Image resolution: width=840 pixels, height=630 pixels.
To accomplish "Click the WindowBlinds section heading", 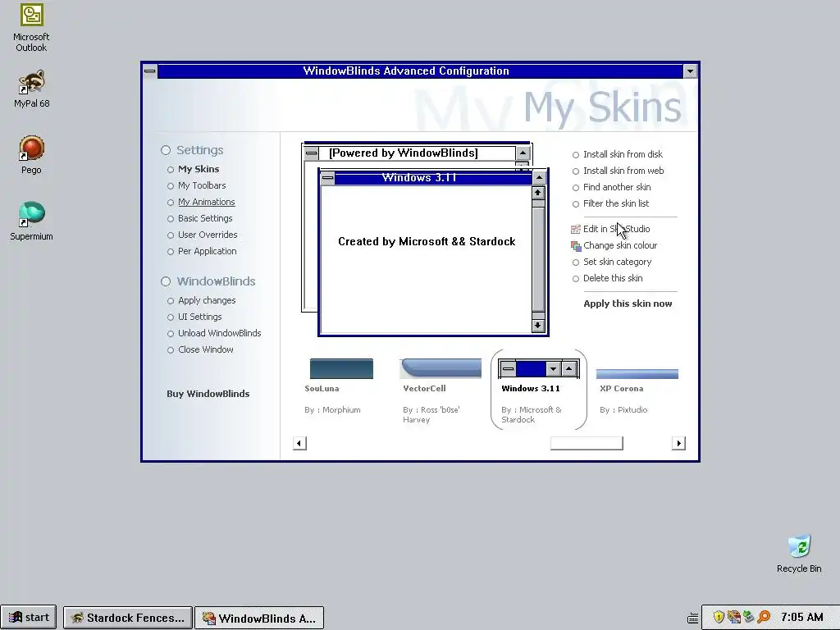I will pos(216,282).
